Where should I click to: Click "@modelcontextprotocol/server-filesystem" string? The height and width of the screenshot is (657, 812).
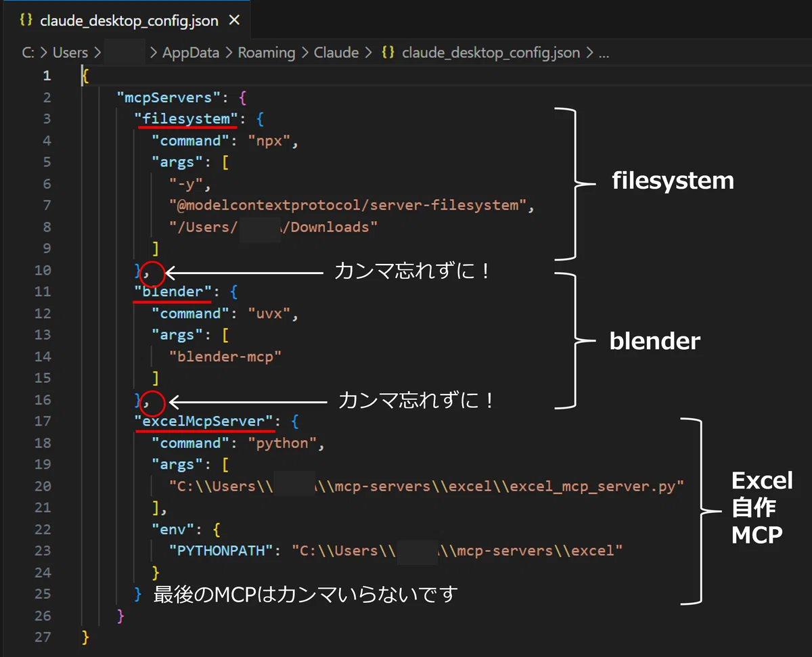click(x=348, y=206)
